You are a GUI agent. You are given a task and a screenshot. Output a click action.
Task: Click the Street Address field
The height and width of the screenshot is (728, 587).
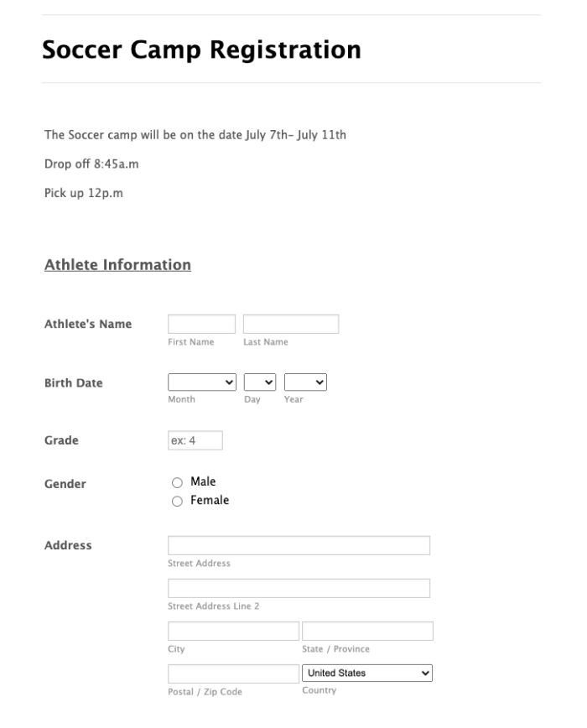pos(299,546)
